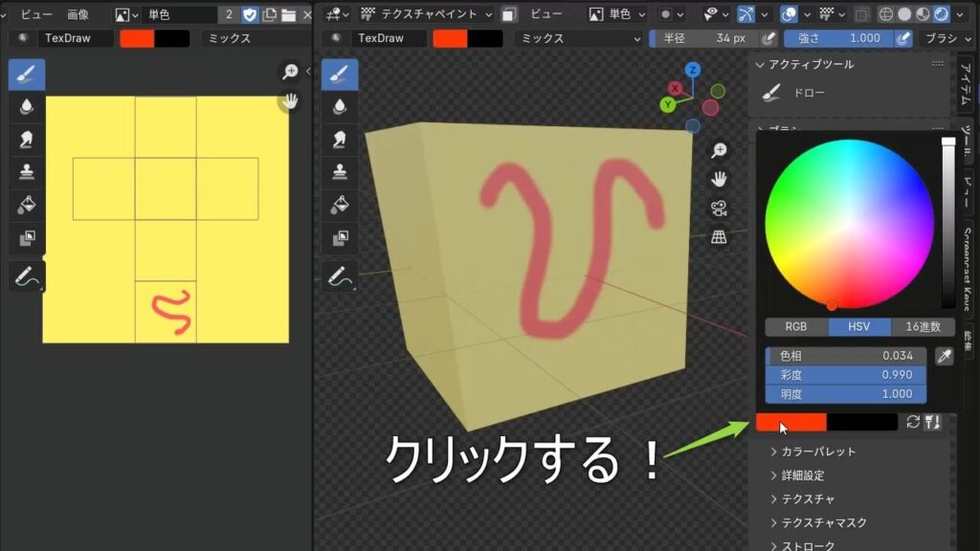Toggle show overlays button in viewport header
The image size is (980, 551).
[x=789, y=13]
